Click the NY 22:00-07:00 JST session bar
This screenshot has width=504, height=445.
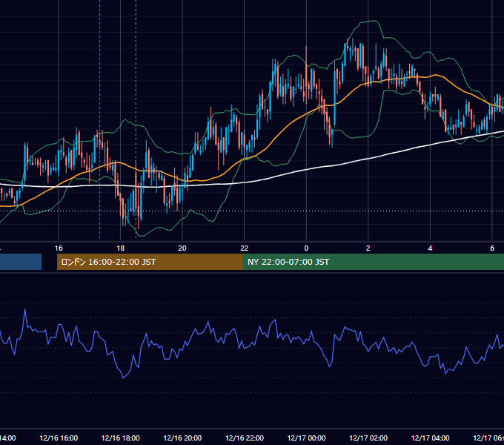point(373,262)
